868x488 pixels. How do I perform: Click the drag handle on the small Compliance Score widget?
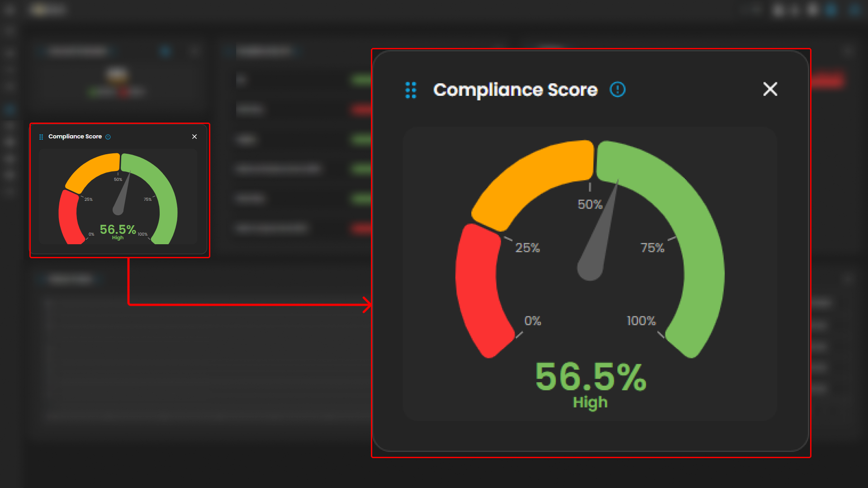tap(41, 137)
